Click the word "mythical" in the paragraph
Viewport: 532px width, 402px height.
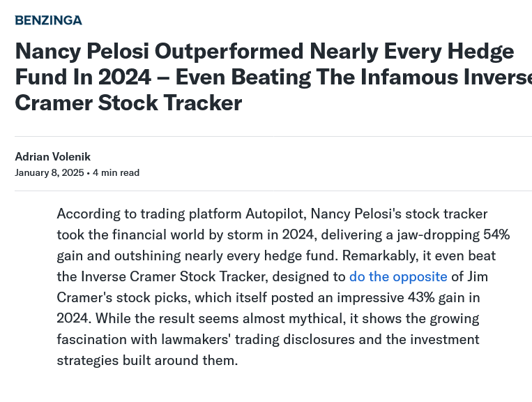click(315, 318)
